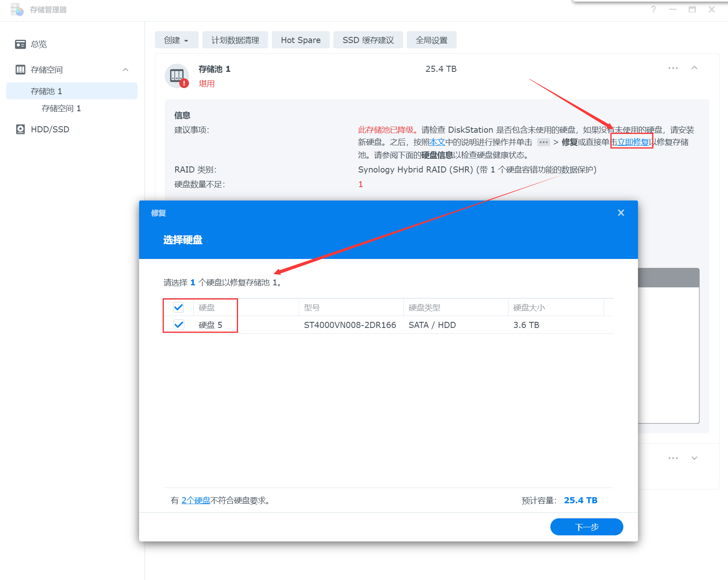Click the 存储空间 storage icon in sidebar
Screen dimensions: 728x580
pos(20,70)
